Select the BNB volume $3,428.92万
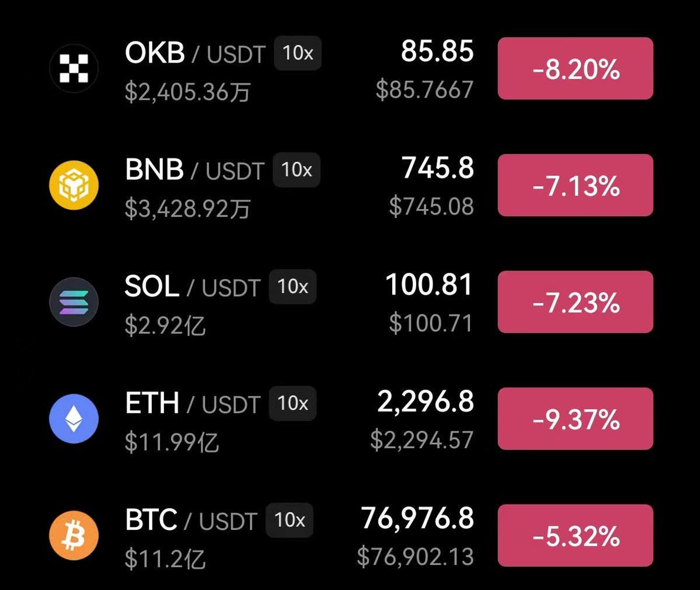The image size is (700, 590). [x=187, y=209]
